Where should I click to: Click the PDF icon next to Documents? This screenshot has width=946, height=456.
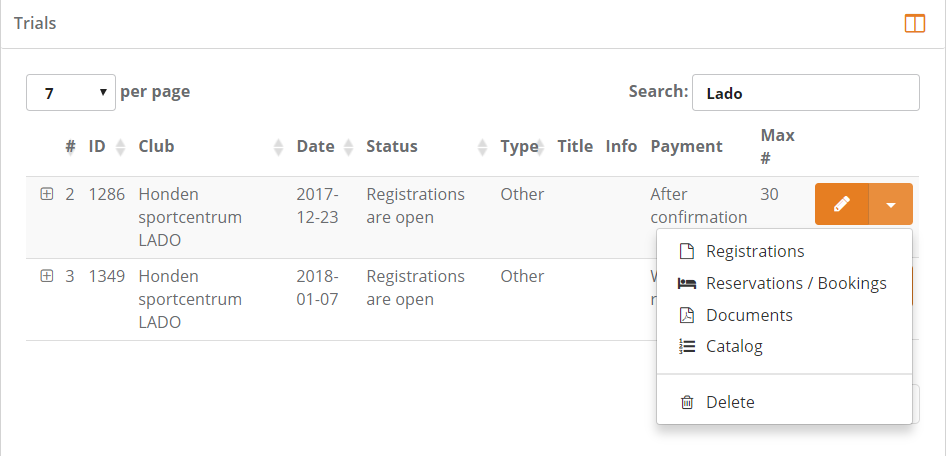click(686, 316)
